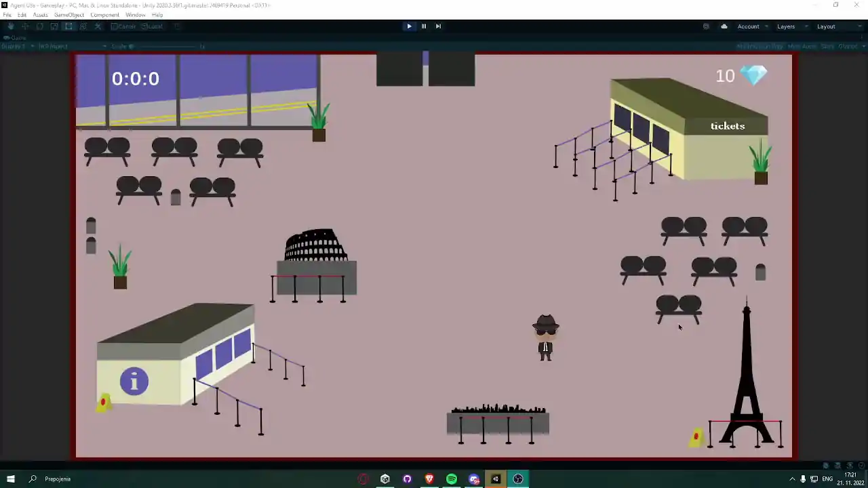Toggle Center pivot mode
Viewport: 868px width, 488px height.
click(x=123, y=26)
